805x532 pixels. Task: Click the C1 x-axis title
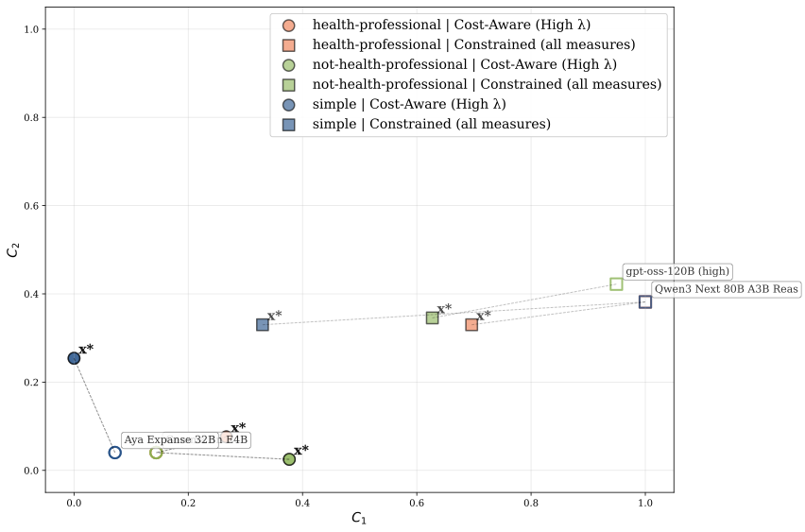tap(358, 517)
